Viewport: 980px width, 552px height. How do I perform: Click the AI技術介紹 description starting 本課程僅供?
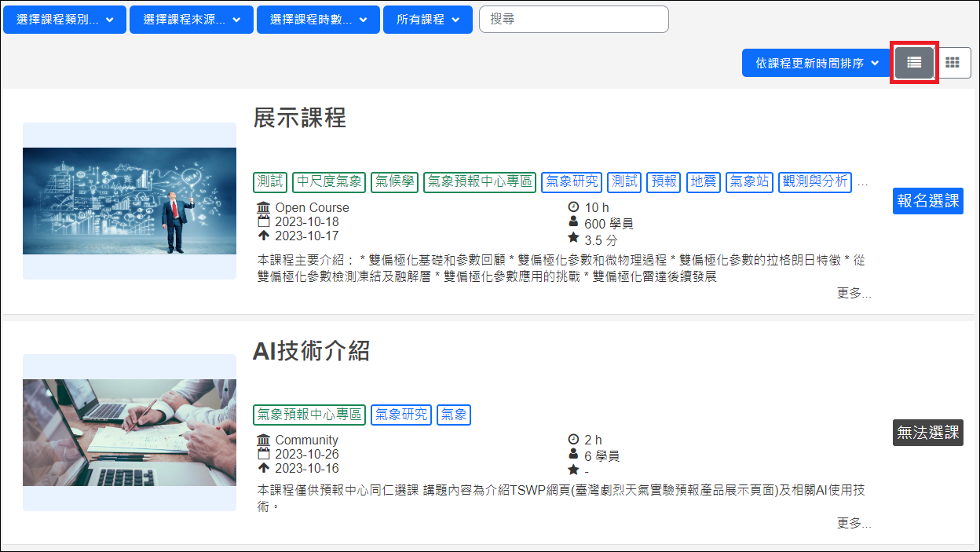point(561,499)
